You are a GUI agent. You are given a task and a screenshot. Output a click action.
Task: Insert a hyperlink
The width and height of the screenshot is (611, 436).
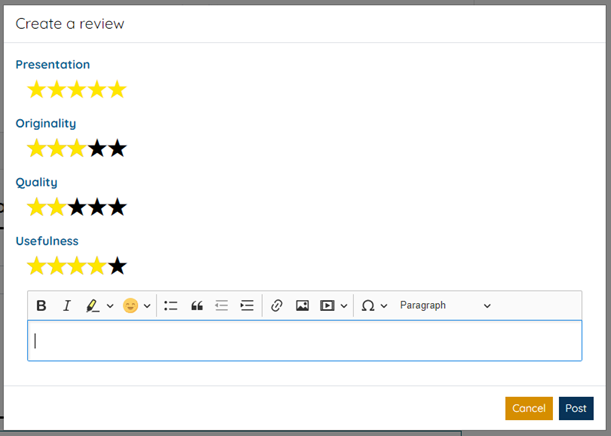277,305
